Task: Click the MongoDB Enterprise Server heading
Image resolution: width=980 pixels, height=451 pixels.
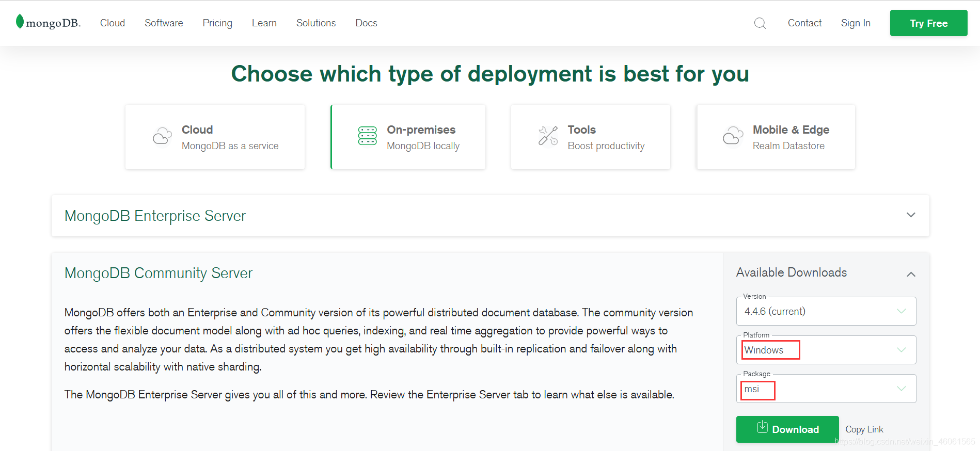Action: [x=155, y=216]
